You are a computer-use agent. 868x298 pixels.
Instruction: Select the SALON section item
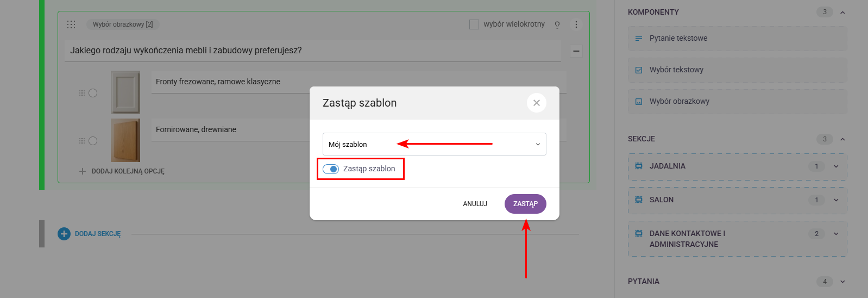[662, 200]
